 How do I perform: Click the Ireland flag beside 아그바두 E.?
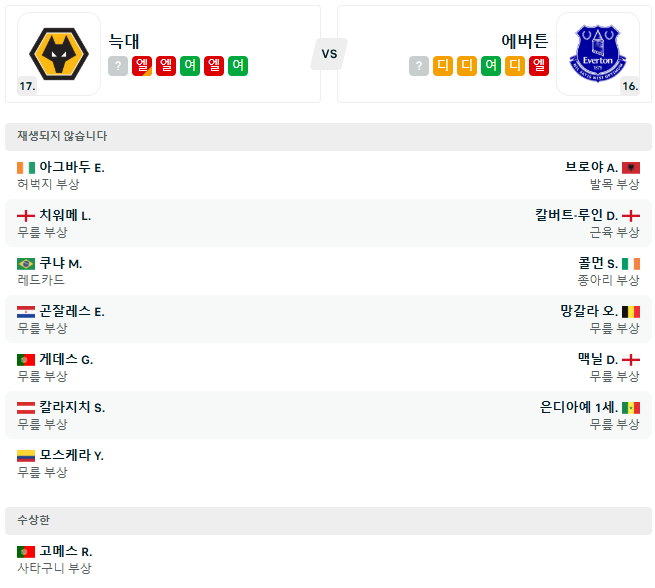tap(26, 168)
